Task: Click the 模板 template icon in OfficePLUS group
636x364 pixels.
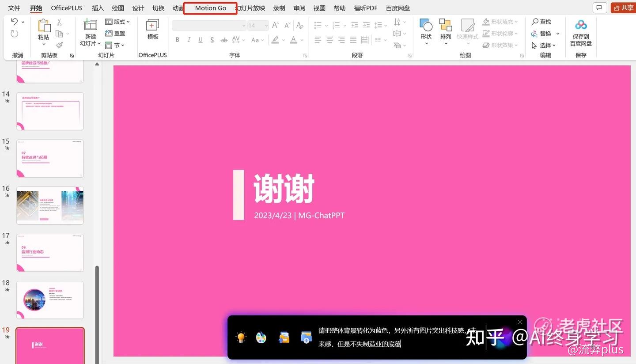Action: pyautogui.click(x=153, y=27)
